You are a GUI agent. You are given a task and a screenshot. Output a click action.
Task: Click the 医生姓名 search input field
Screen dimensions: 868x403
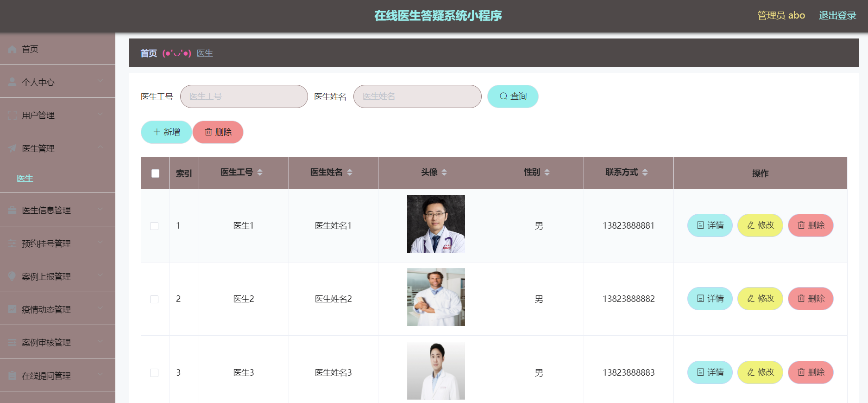pos(417,96)
